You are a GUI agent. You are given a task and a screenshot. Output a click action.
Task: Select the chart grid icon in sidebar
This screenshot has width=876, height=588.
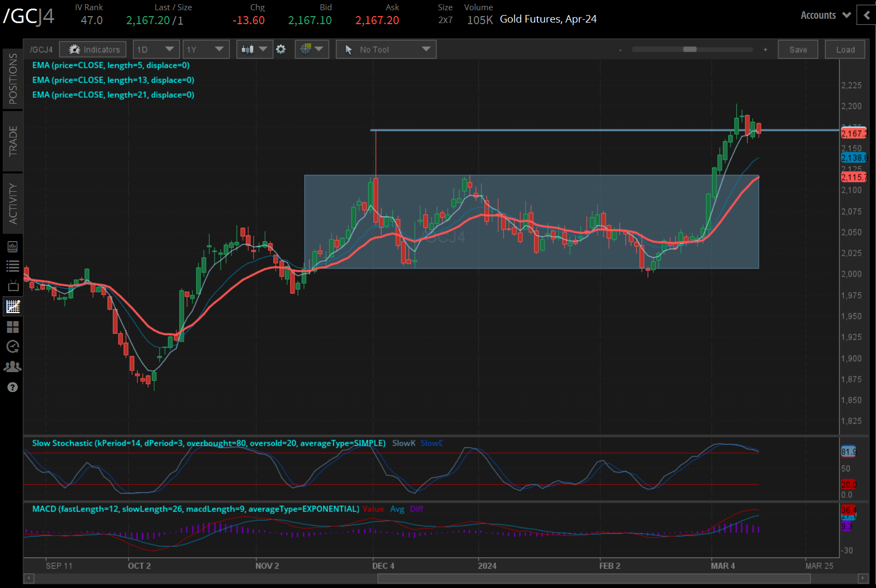(13, 307)
